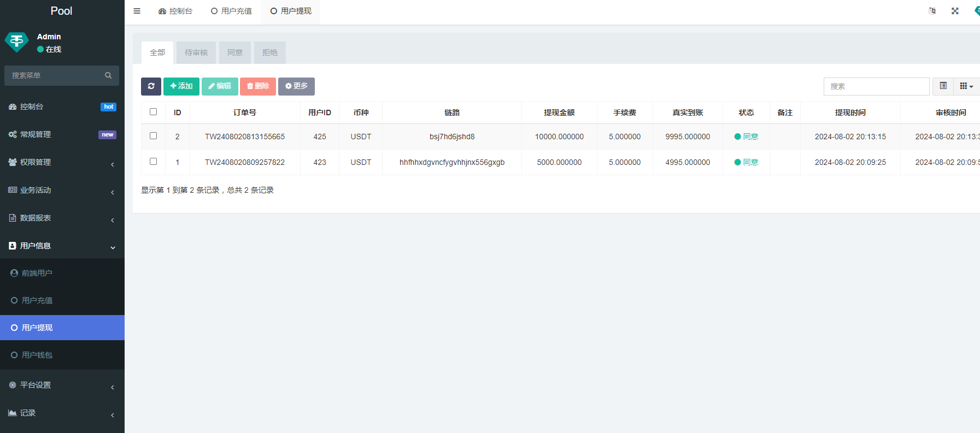Click the 更多 button
This screenshot has height=433, width=980.
(x=296, y=86)
